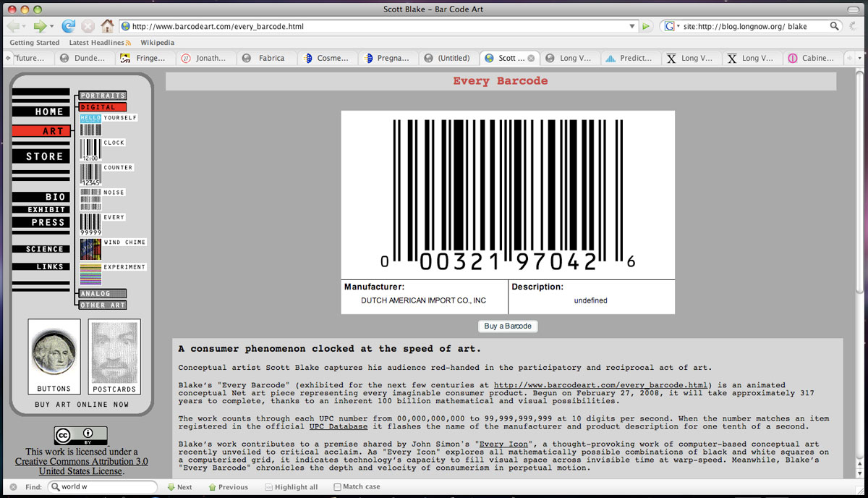Open the barcodeart.com/every_barcode.html text link

[x=600, y=384]
